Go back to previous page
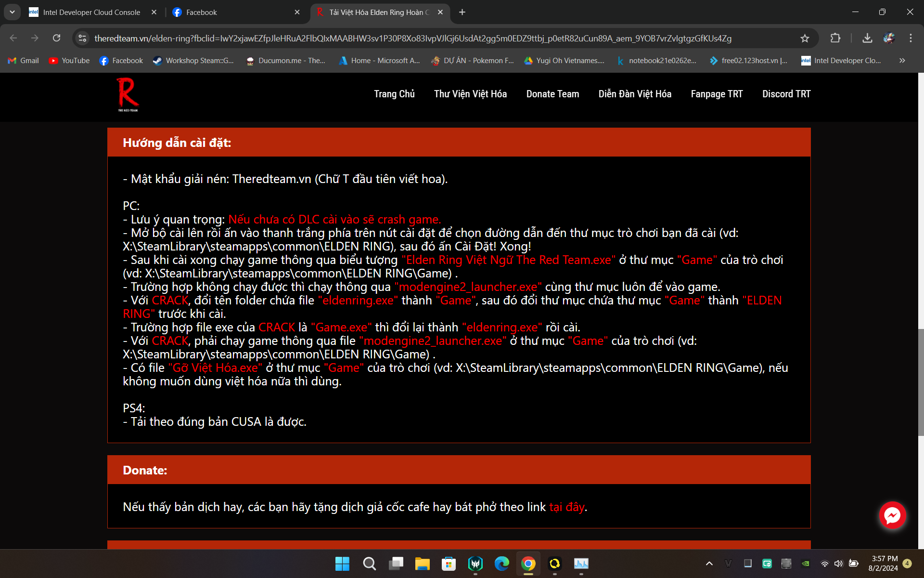 coord(13,38)
